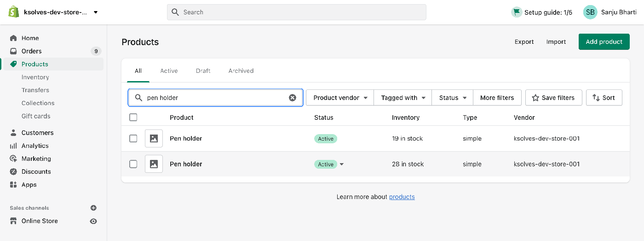644x241 pixels.
Task: Clear the pen holder search text
Action: point(293,98)
